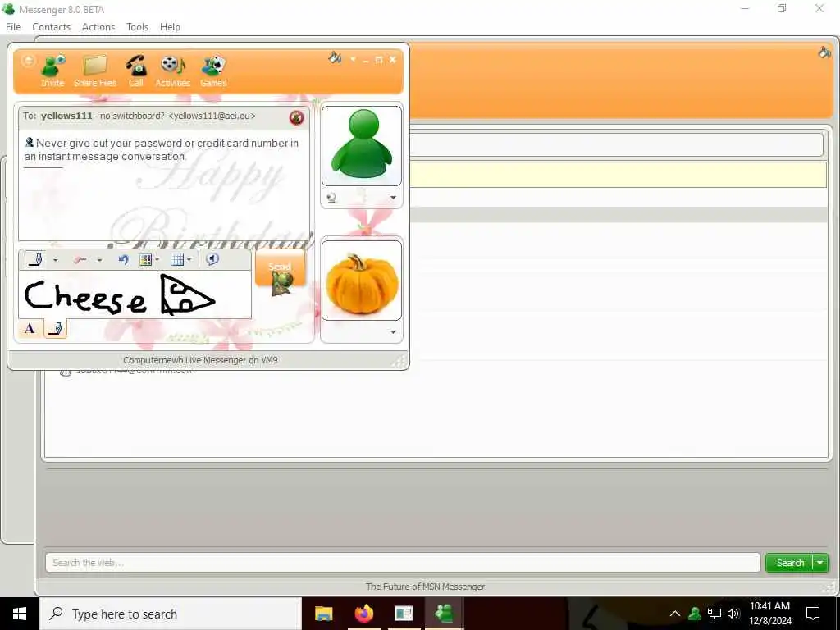Select the ink pen tool in handwriting toolbar
The image size is (840, 630).
coord(36,260)
